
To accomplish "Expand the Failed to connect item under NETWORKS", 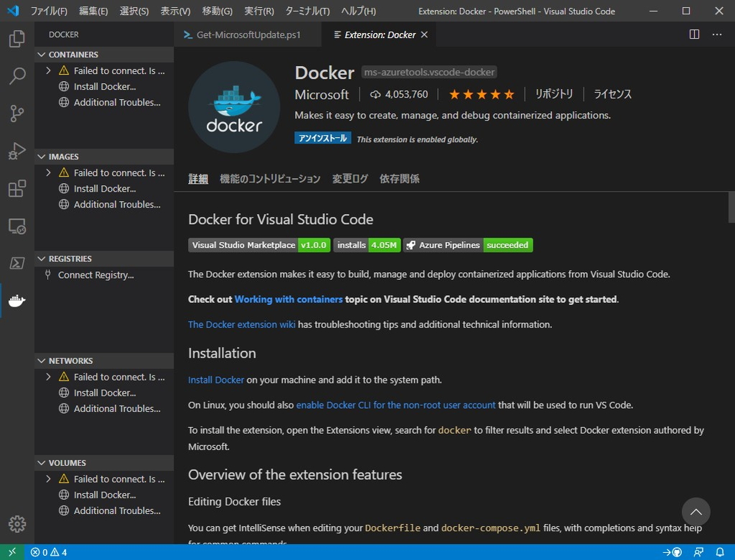I will [47, 376].
